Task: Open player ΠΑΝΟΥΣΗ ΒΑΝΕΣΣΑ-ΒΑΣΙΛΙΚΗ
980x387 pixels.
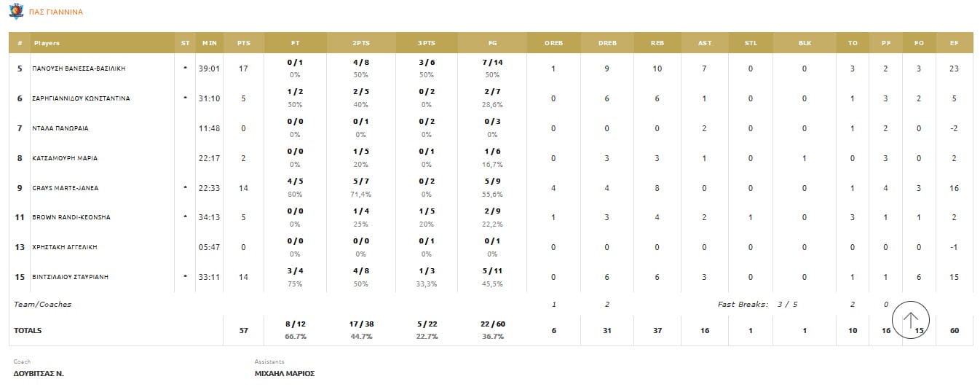Action: [x=79, y=69]
